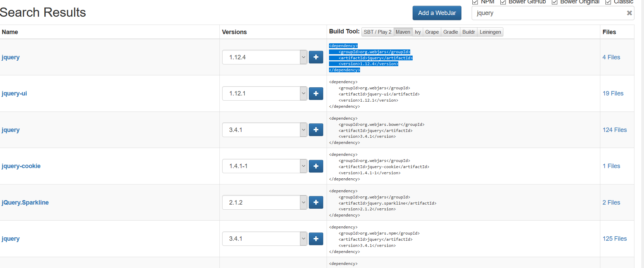Clear the jquery search box with the X
This screenshot has height=268, width=644.
coord(629,13)
